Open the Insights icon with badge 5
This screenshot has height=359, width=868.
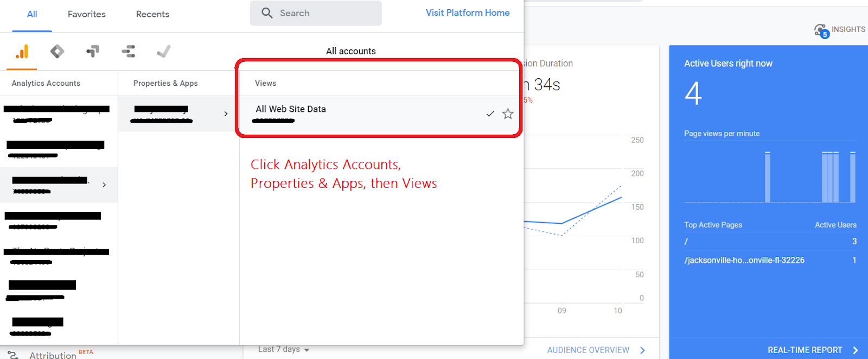pos(821,31)
